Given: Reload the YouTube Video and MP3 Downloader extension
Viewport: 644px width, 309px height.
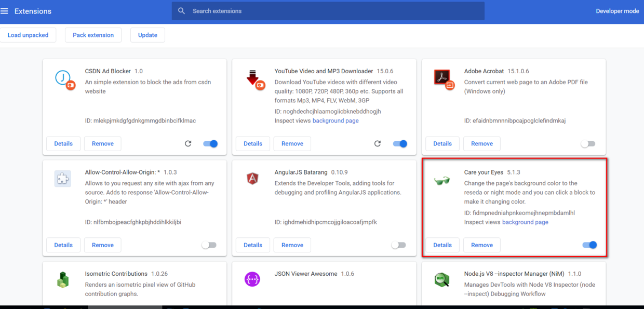Looking at the screenshot, I should tap(378, 144).
